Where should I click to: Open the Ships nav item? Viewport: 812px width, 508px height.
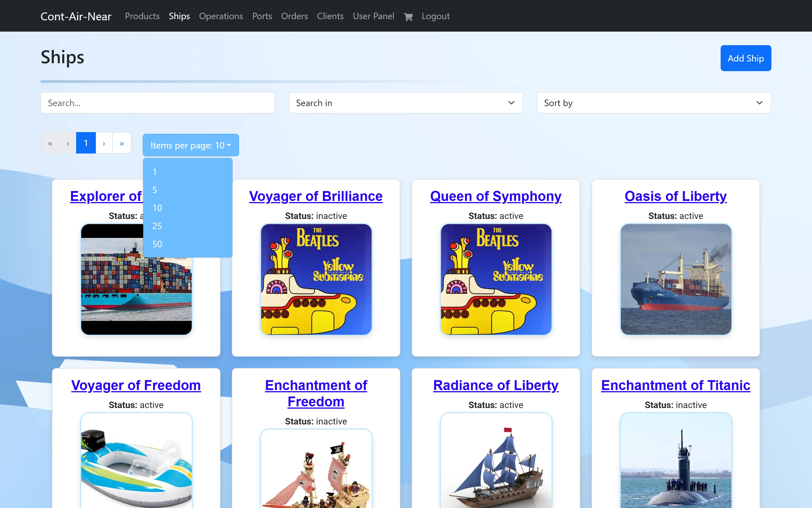click(179, 16)
